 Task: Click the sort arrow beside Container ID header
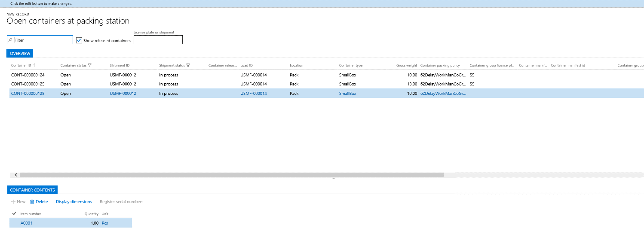point(34,65)
